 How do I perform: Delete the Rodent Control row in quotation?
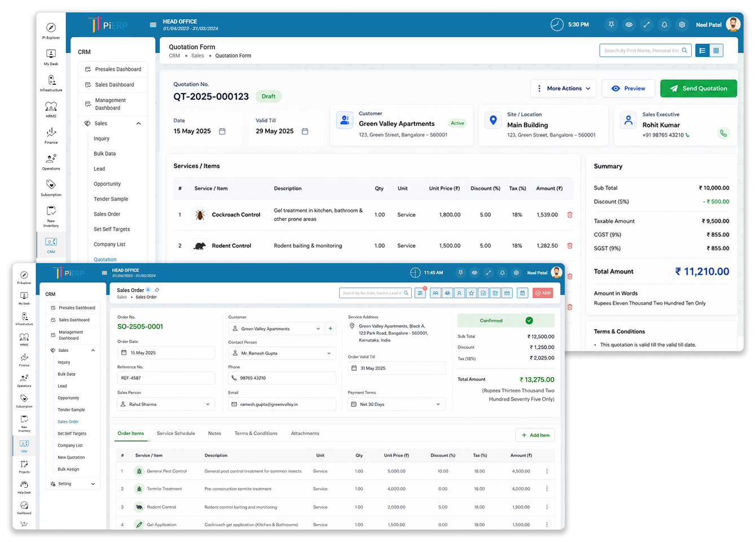point(570,246)
